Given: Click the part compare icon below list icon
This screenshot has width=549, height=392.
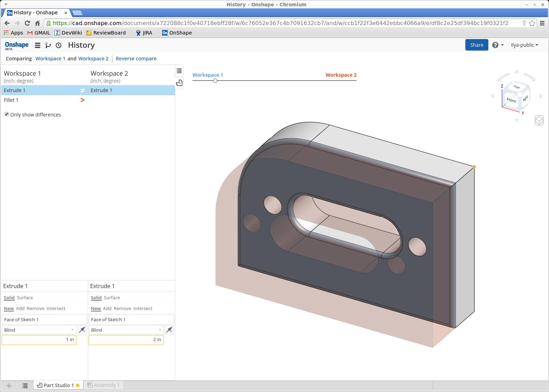Looking at the screenshot, I should tap(179, 83).
